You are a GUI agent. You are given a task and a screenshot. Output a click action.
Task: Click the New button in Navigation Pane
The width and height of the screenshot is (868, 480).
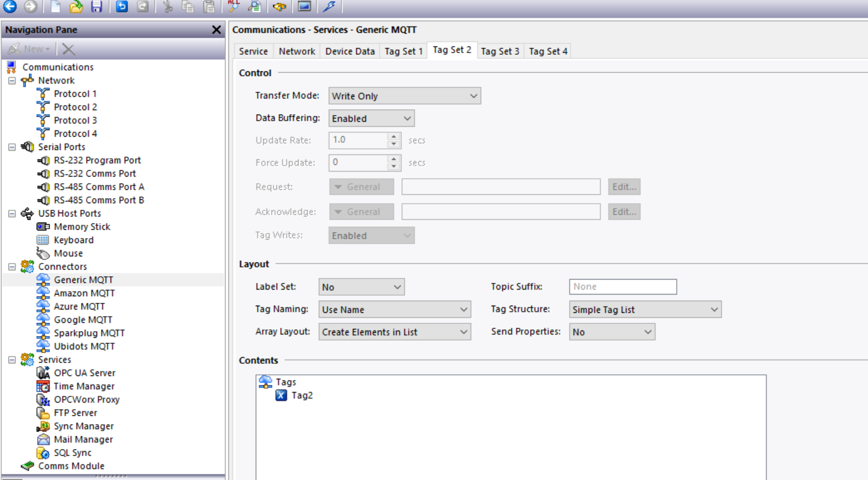(29, 49)
